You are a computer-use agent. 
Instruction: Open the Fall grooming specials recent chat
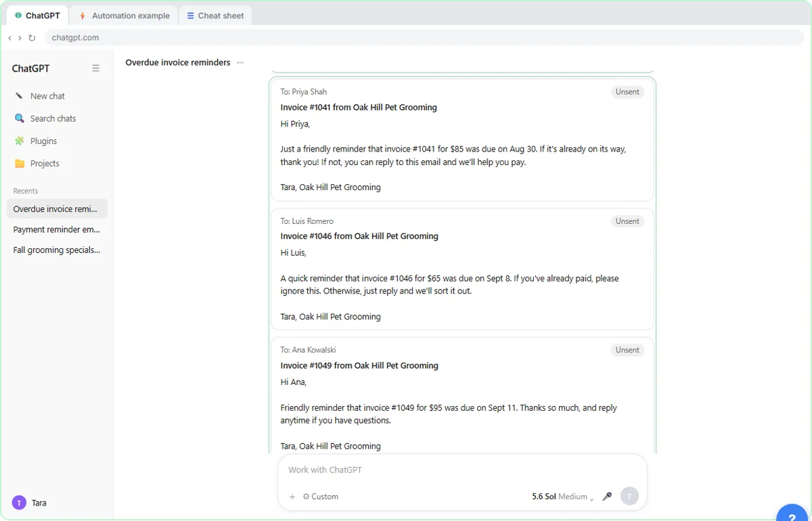(57, 250)
